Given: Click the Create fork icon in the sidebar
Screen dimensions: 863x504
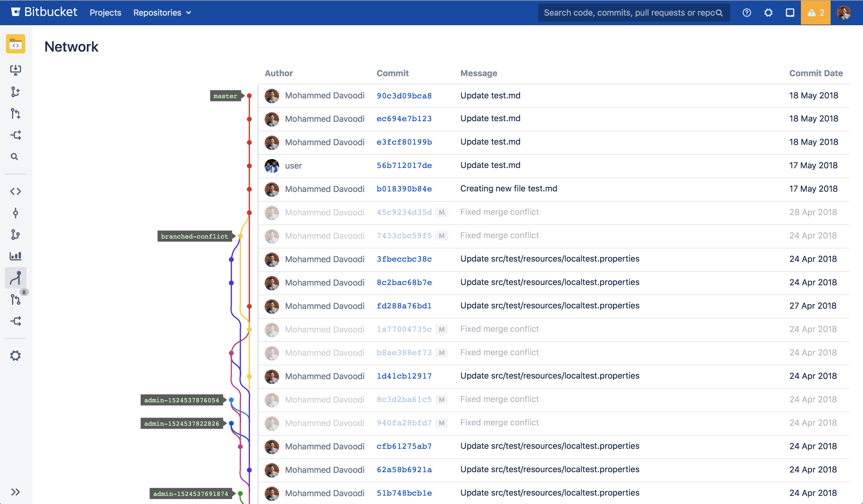Looking at the screenshot, I should [15, 135].
